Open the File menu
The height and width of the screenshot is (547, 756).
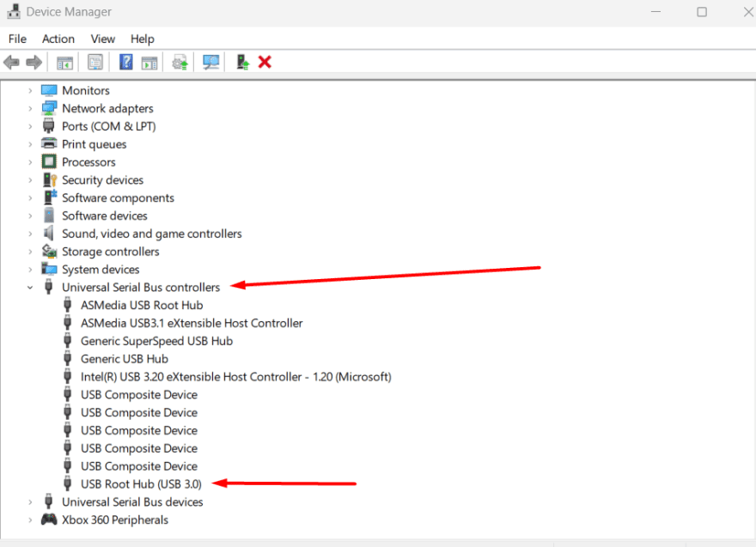click(17, 39)
